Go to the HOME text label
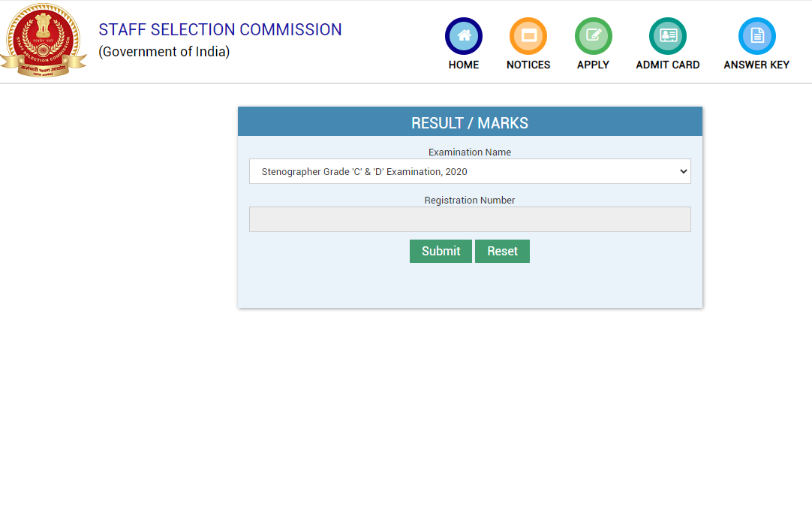The height and width of the screenshot is (525, 812). [464, 65]
